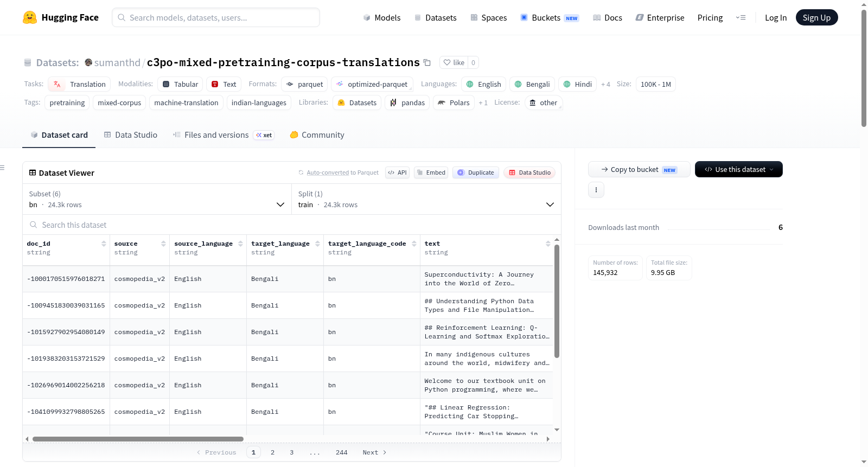Go to page 3 of results
This screenshot has width=868, height=467.
point(291,452)
